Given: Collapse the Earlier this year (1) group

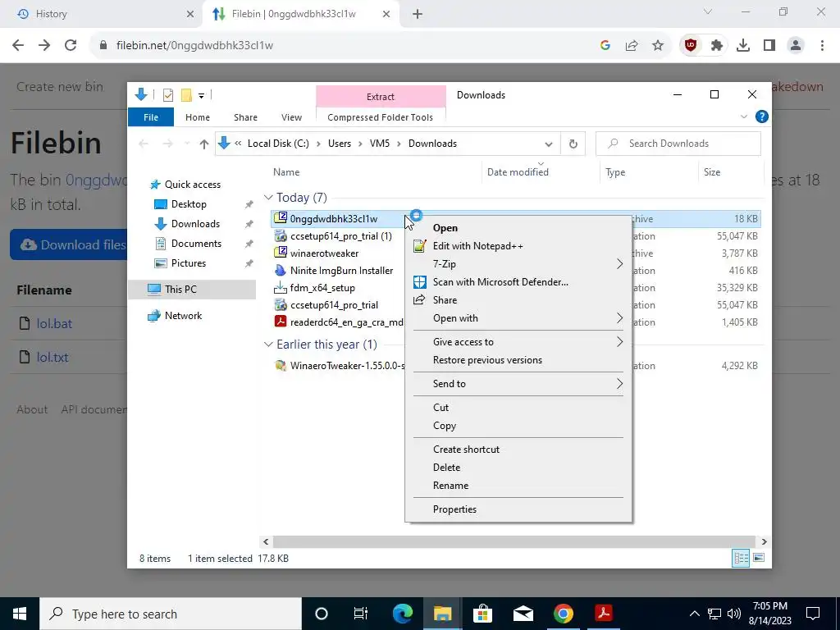Looking at the screenshot, I should click(x=268, y=345).
